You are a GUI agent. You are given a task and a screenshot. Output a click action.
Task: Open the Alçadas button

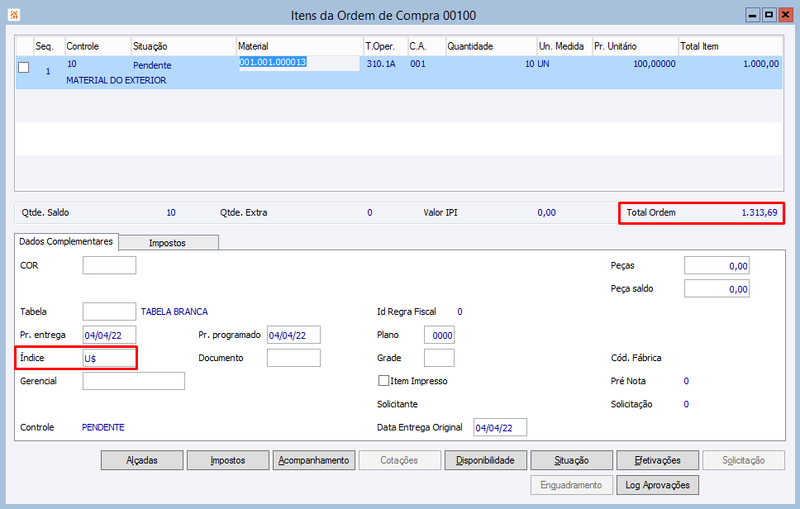(x=142, y=460)
